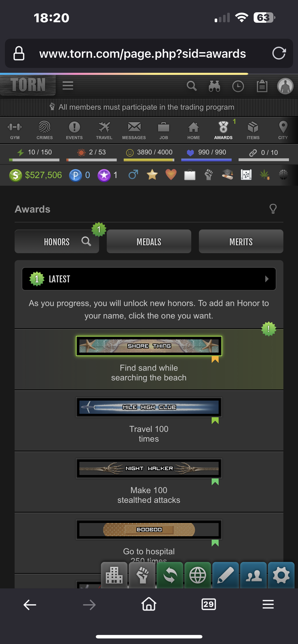
Task: Open the Gym page
Action: [15, 130]
